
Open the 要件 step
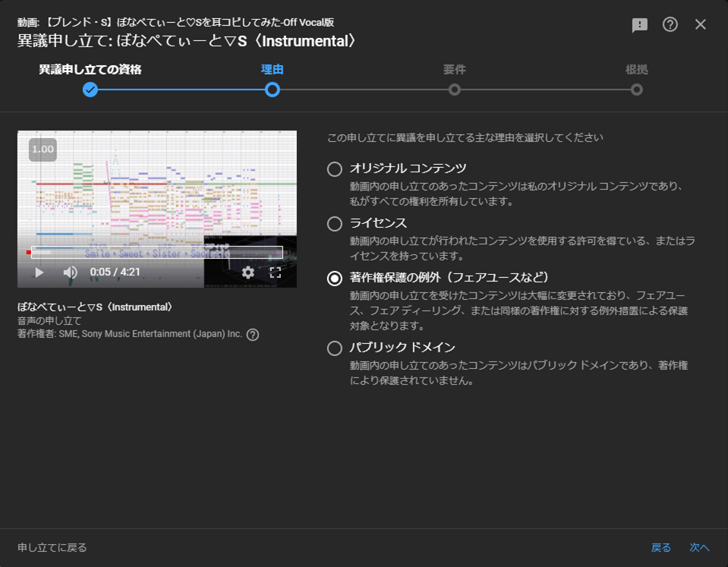click(x=454, y=70)
